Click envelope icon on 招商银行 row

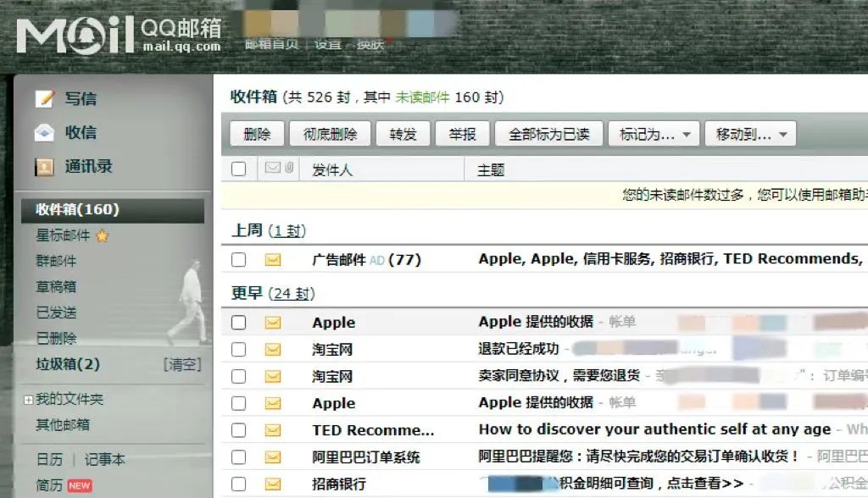click(273, 484)
